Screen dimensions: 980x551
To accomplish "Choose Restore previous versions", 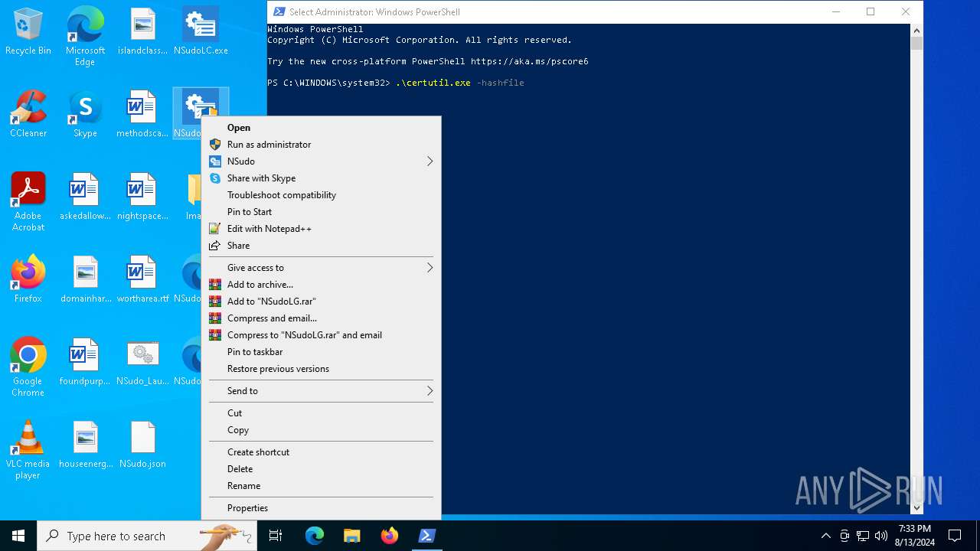I will [x=322, y=369].
